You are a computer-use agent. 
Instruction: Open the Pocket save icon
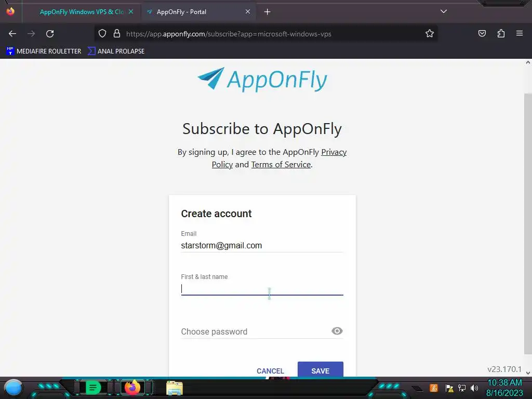[x=482, y=33]
